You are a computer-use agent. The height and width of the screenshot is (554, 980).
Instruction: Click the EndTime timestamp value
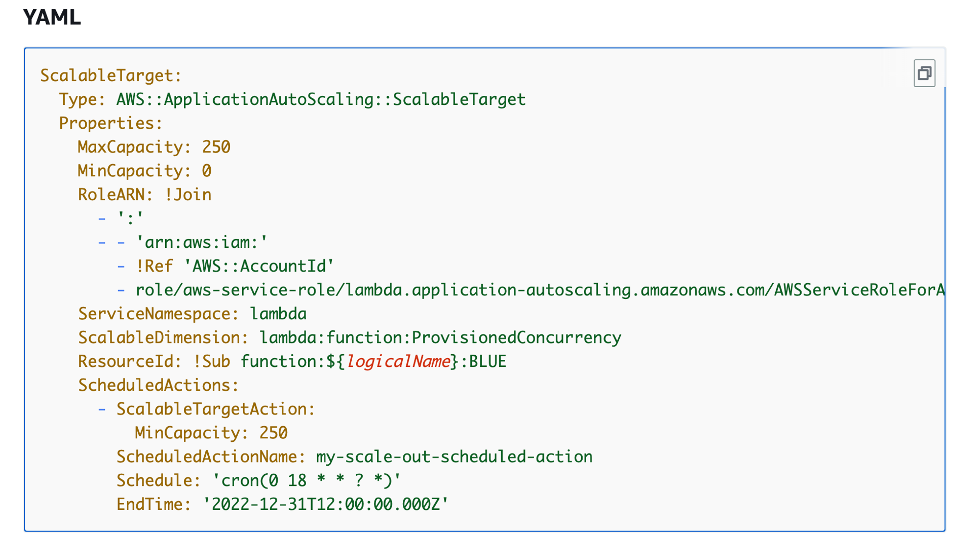pyautogui.click(x=325, y=505)
